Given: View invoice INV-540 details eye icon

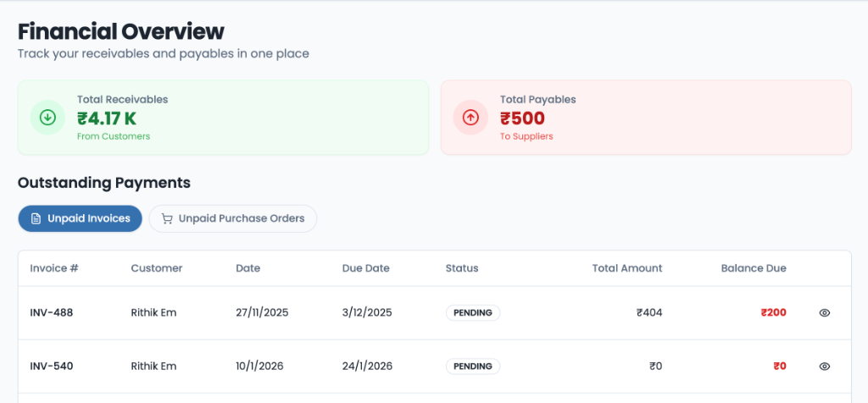Looking at the screenshot, I should (x=824, y=367).
